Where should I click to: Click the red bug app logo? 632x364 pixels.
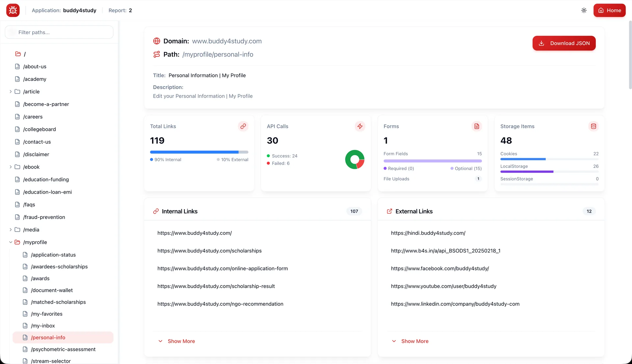point(13,10)
